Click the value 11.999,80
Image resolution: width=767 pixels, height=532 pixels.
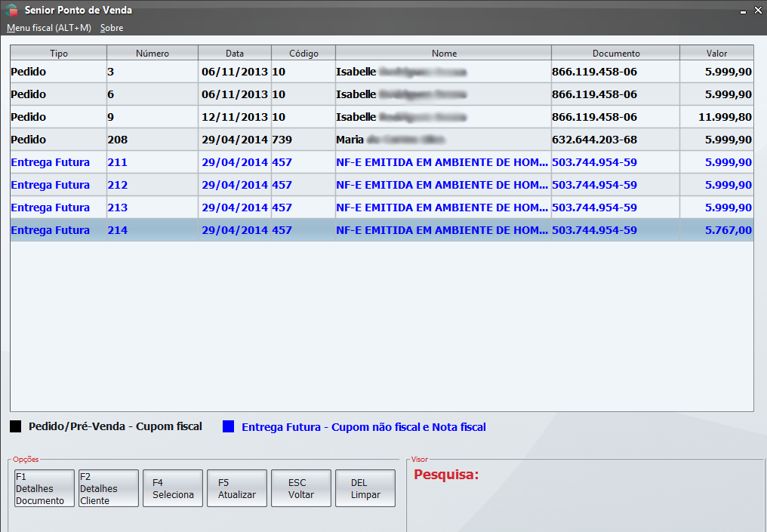[x=725, y=117]
